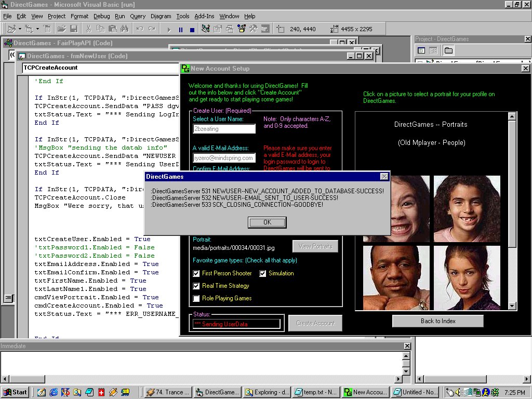
Task: Toggle Folders icon in Project panel
Action: coord(448,50)
